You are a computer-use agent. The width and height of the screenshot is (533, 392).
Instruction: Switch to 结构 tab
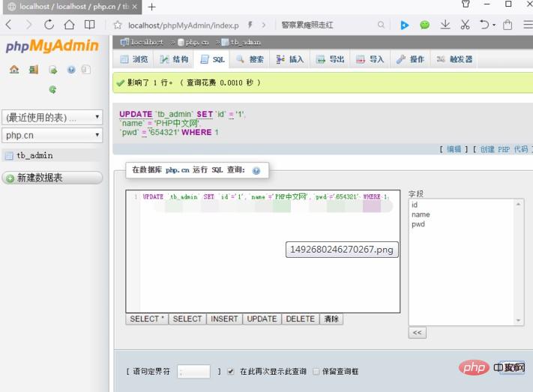point(174,59)
